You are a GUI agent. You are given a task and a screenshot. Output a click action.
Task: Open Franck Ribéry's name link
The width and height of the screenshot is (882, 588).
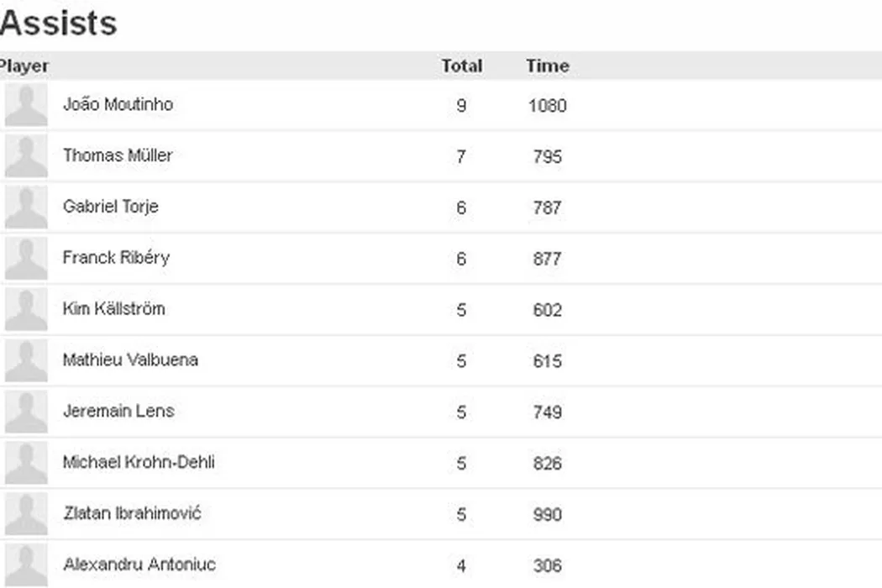[116, 258]
